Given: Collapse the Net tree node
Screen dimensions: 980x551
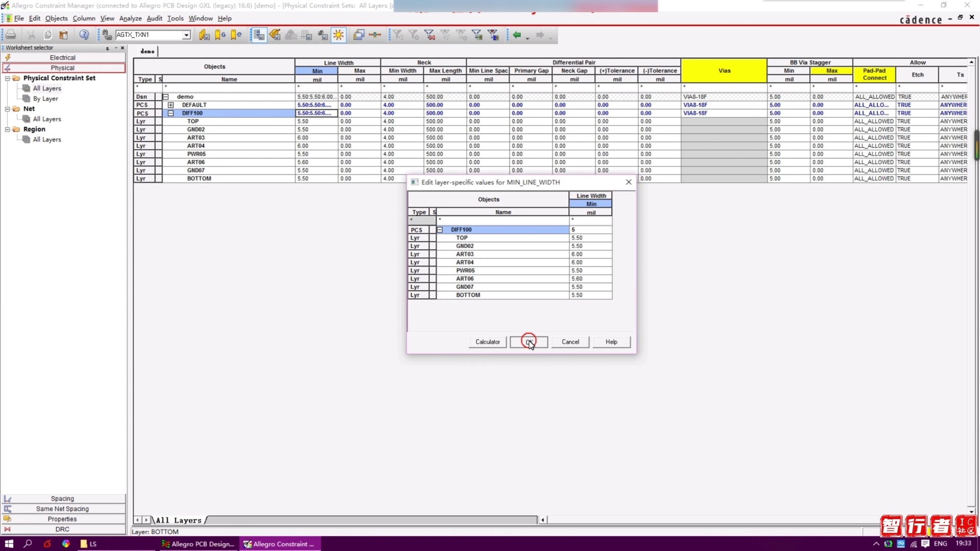Looking at the screenshot, I should (x=8, y=109).
